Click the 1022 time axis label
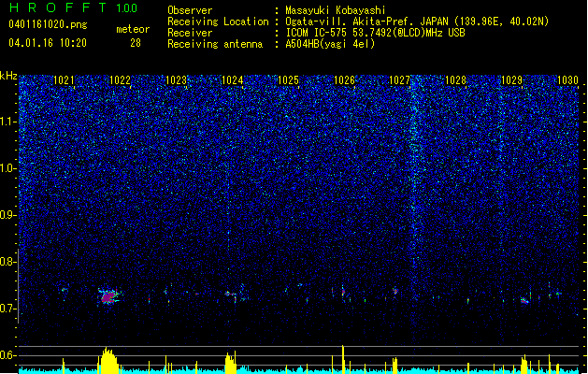This screenshot has height=374, width=588. pyautogui.click(x=120, y=80)
